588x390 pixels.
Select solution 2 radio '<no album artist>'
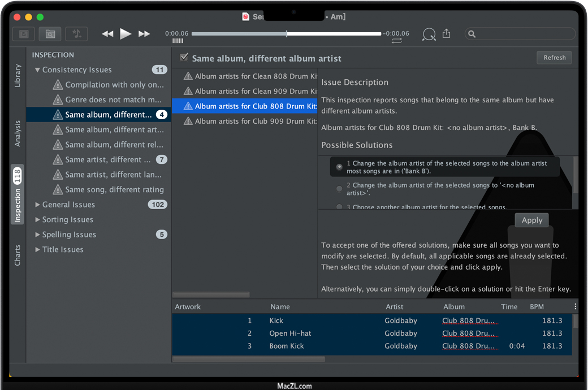[x=339, y=188]
